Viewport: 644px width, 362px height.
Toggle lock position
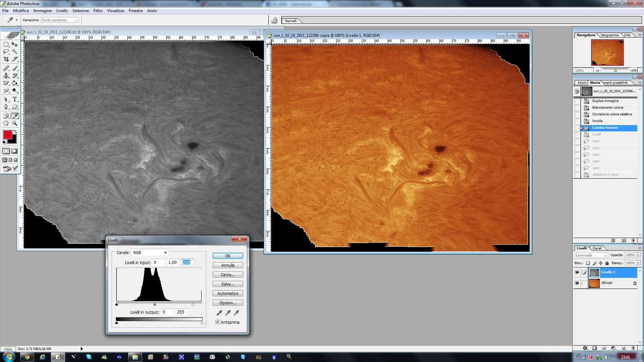(x=601, y=263)
